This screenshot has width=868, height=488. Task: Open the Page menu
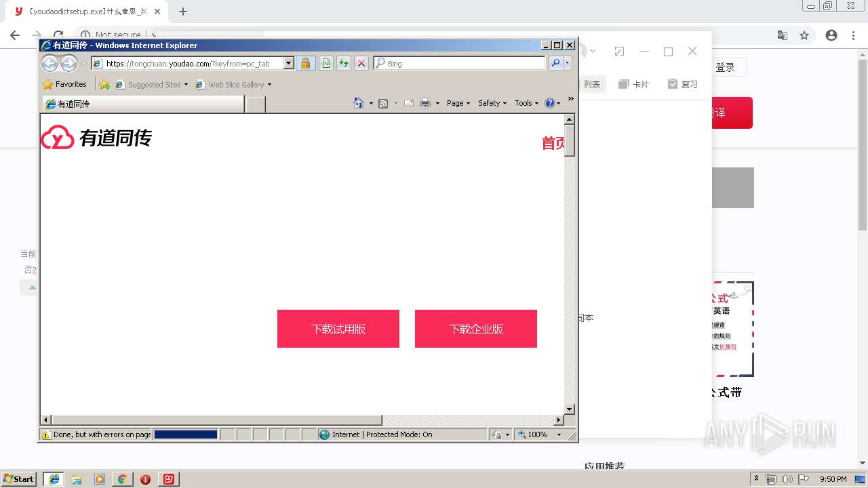[458, 103]
